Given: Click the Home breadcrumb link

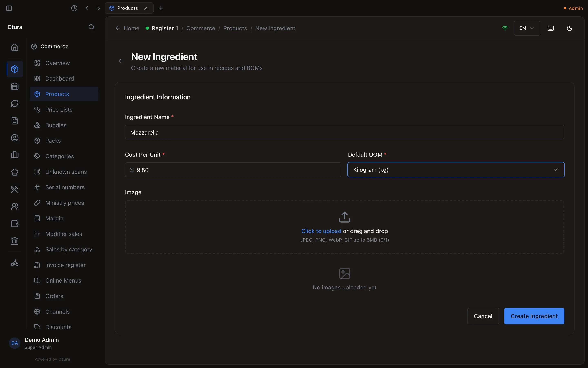Looking at the screenshot, I should (127, 28).
